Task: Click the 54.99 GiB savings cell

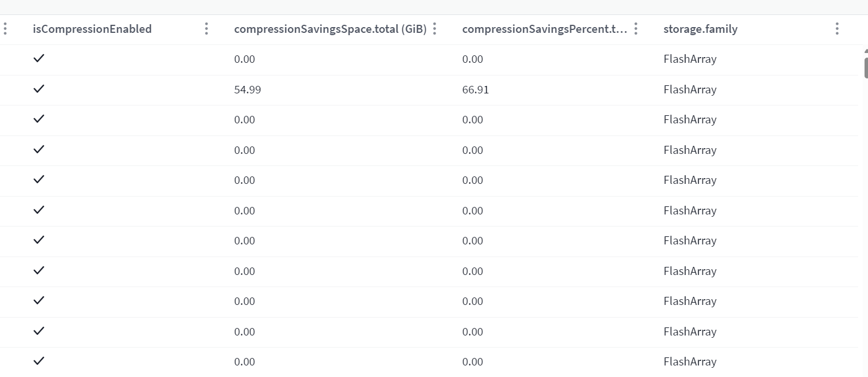Action: pos(247,89)
